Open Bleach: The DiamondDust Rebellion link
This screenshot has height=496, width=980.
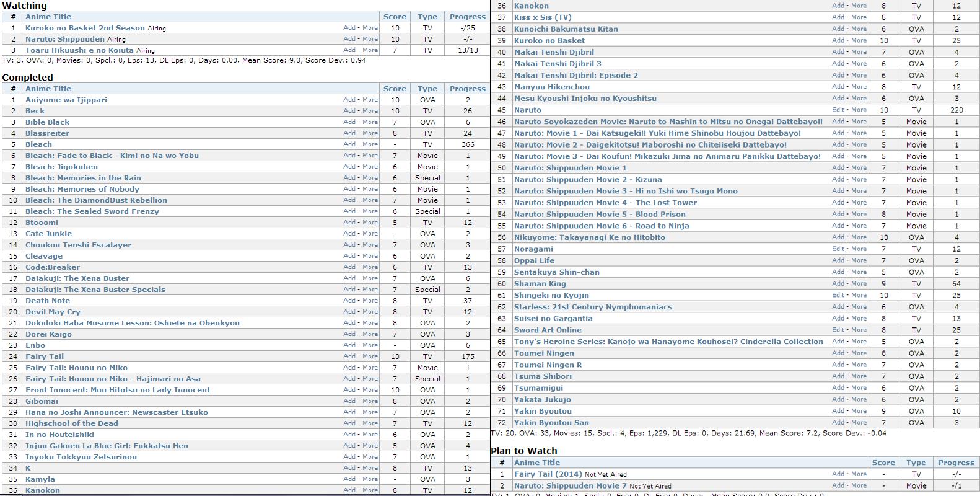click(x=96, y=200)
